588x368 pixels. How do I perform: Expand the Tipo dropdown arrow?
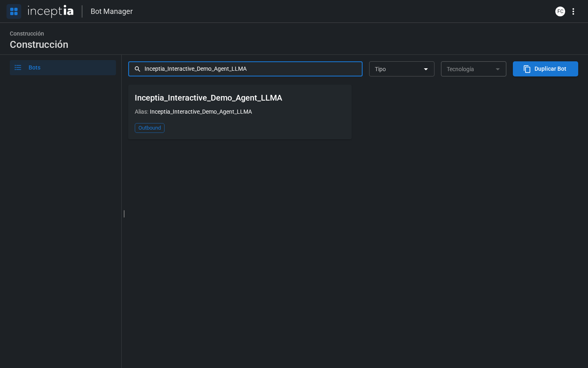(426, 69)
